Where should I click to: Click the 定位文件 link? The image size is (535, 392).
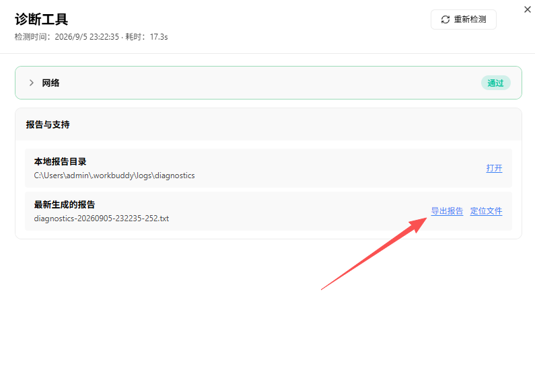click(x=486, y=211)
